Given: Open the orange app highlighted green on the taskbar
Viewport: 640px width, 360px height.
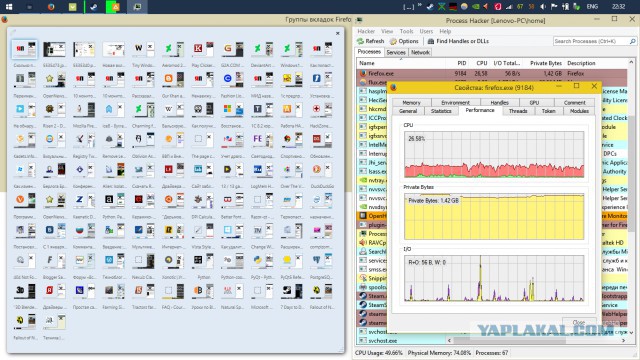Looking at the screenshot, I should [116, 7].
